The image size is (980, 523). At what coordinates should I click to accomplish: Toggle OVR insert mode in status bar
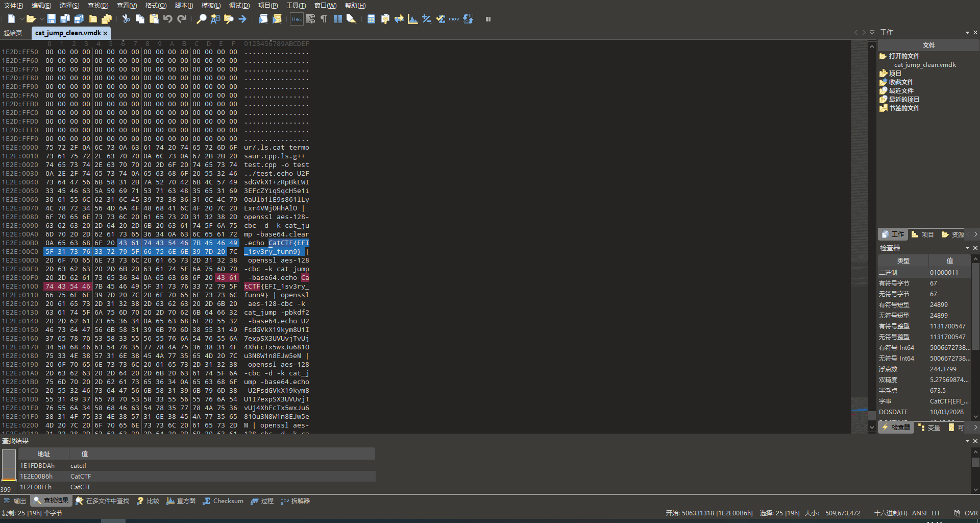(971, 513)
